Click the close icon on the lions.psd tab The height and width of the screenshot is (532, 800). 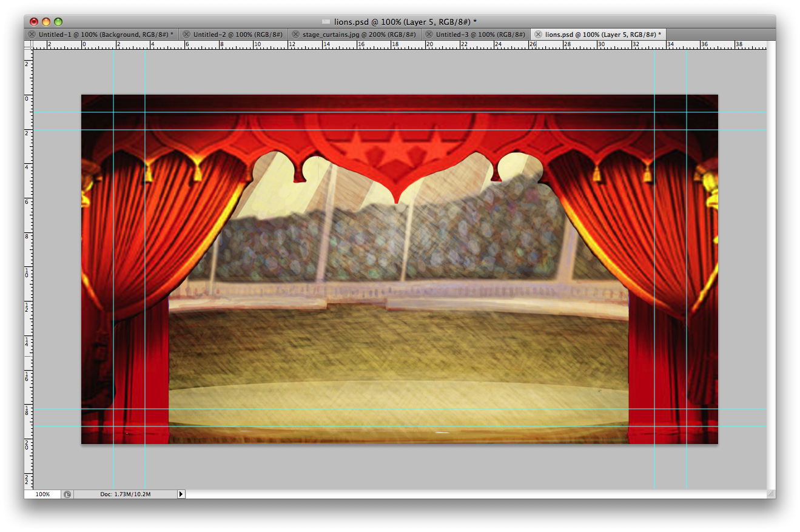tap(538, 34)
